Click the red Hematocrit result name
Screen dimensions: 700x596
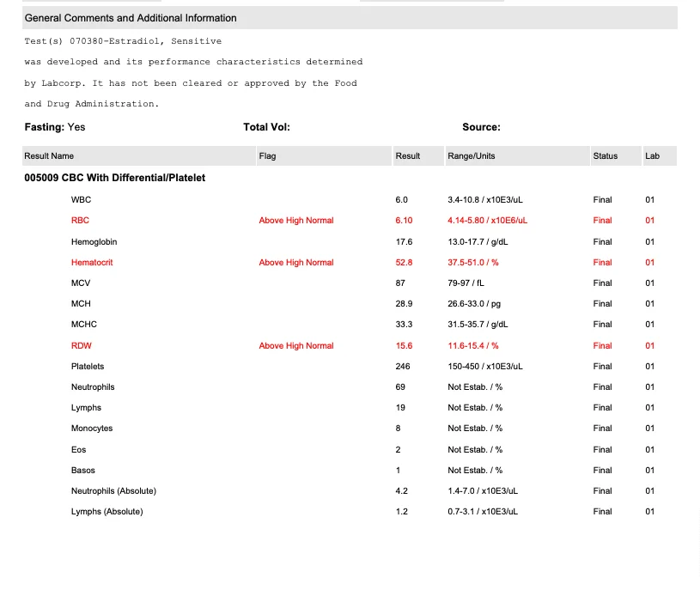coord(92,262)
